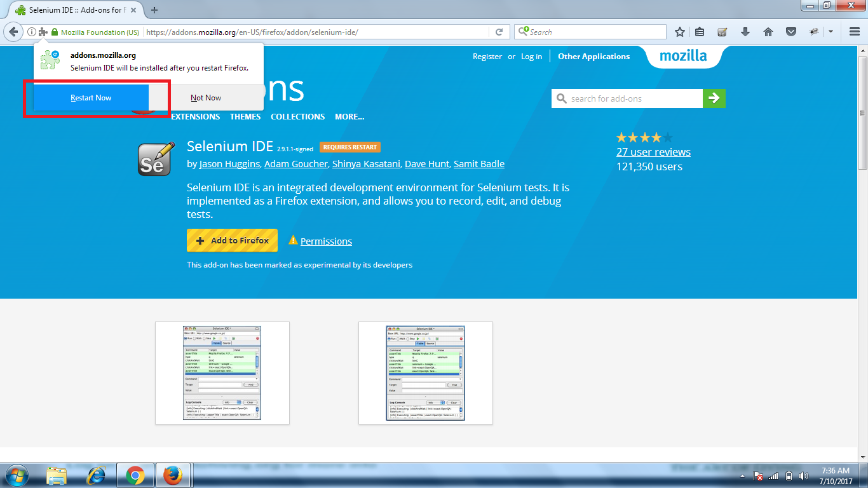Click the Restart Now button
The width and height of the screenshot is (868, 488).
pyautogui.click(x=91, y=98)
